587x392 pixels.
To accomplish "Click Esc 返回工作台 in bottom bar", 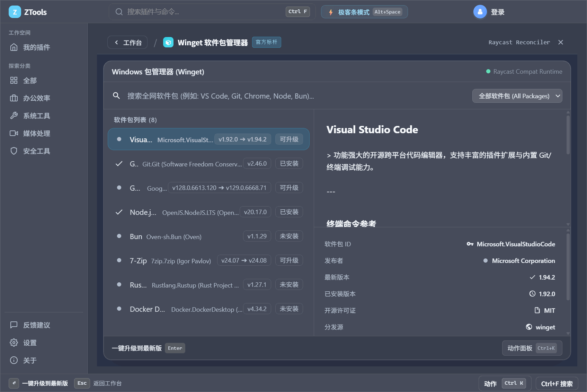I will pos(98,383).
